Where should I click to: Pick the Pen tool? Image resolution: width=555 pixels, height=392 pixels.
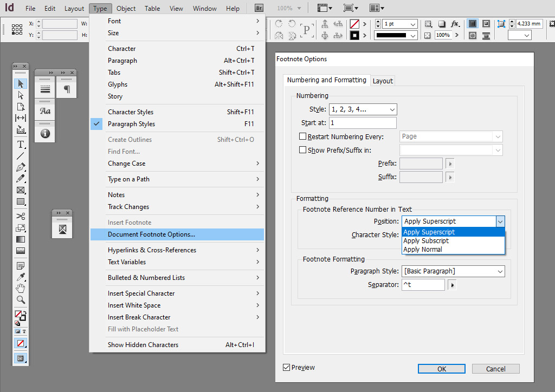(x=21, y=167)
